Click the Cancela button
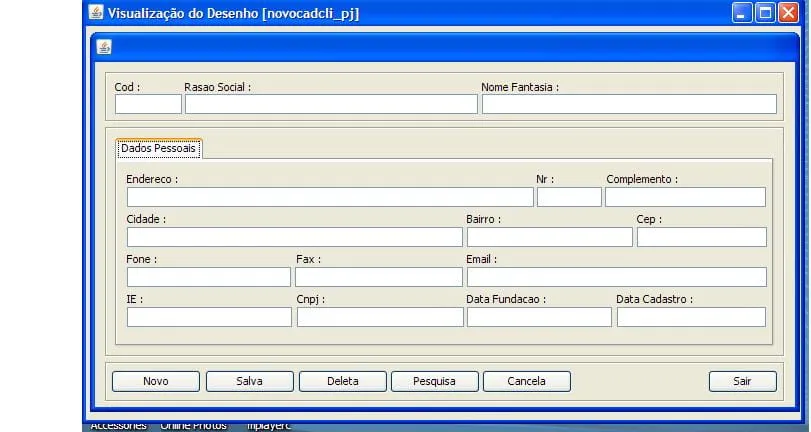The height and width of the screenshot is (432, 811). point(526,381)
